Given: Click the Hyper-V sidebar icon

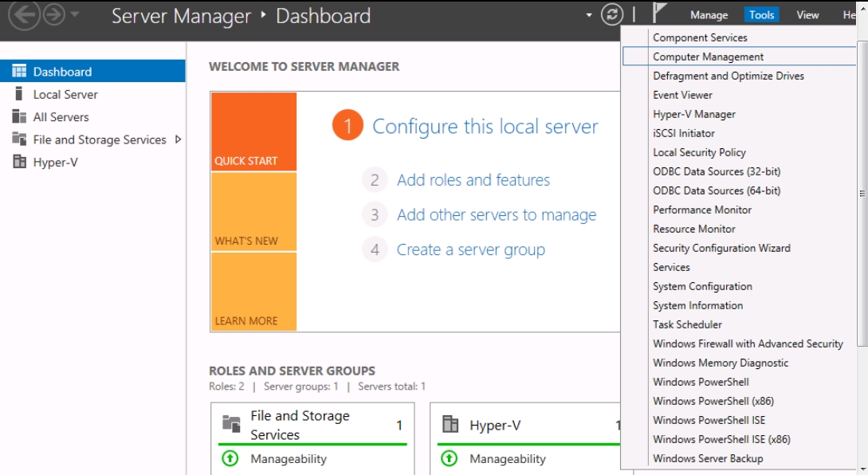Looking at the screenshot, I should click(x=19, y=163).
